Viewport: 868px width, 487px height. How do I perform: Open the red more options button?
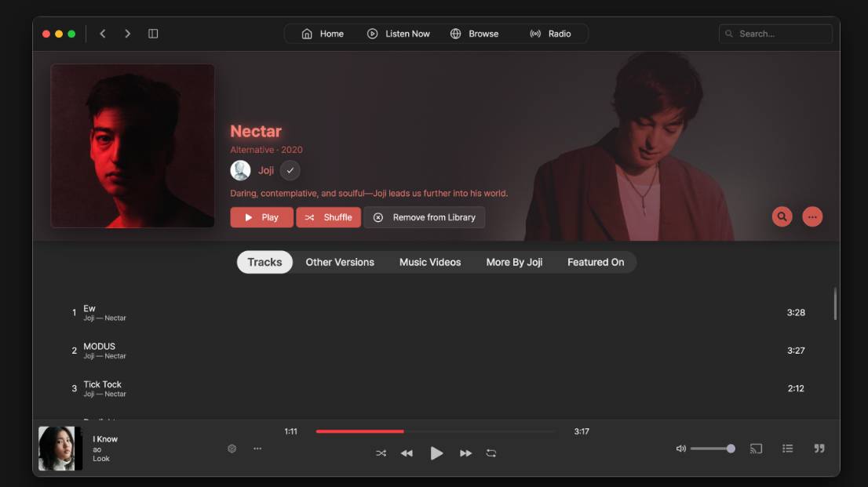point(812,216)
